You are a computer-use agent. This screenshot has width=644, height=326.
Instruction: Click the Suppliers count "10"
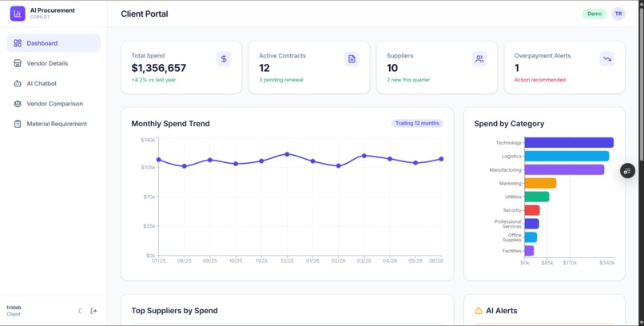[x=392, y=68]
